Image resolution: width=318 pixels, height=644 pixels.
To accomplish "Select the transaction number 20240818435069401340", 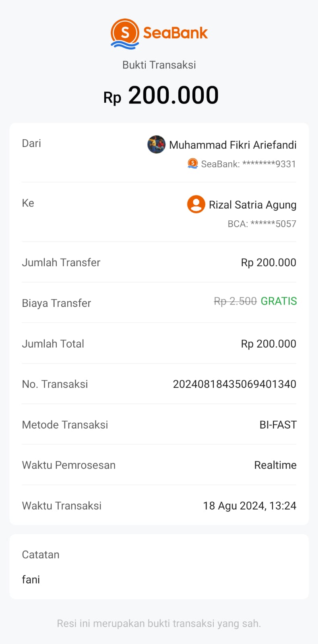I will click(234, 384).
